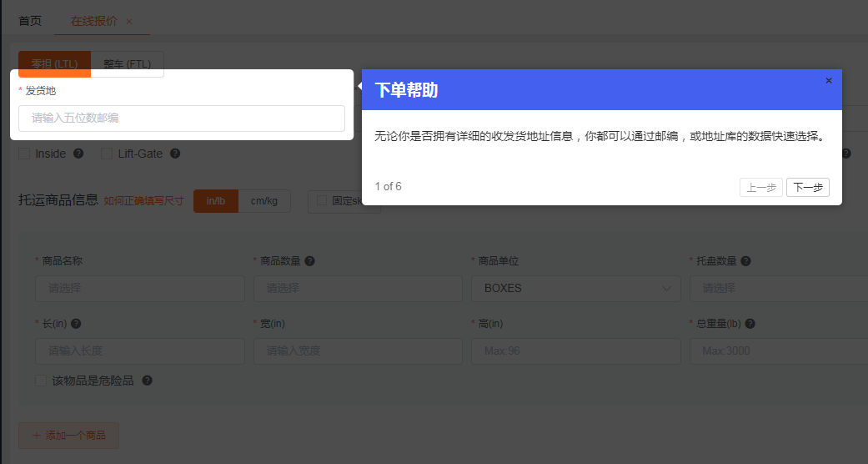The height and width of the screenshot is (464, 868).
Task: Click the 发货地 zip code input field
Action: 181,119
